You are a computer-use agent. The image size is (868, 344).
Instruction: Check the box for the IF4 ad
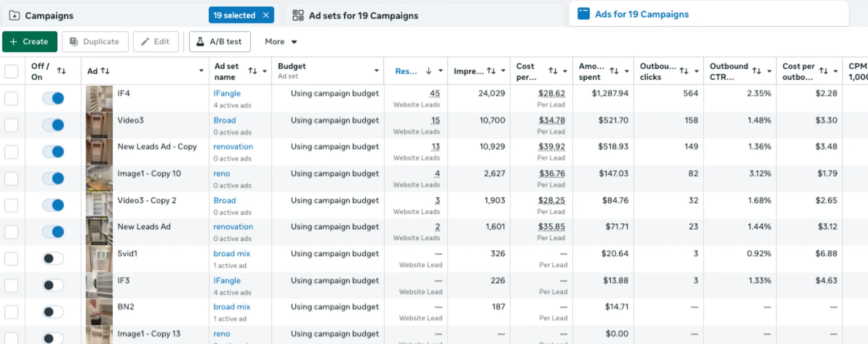coord(11,98)
